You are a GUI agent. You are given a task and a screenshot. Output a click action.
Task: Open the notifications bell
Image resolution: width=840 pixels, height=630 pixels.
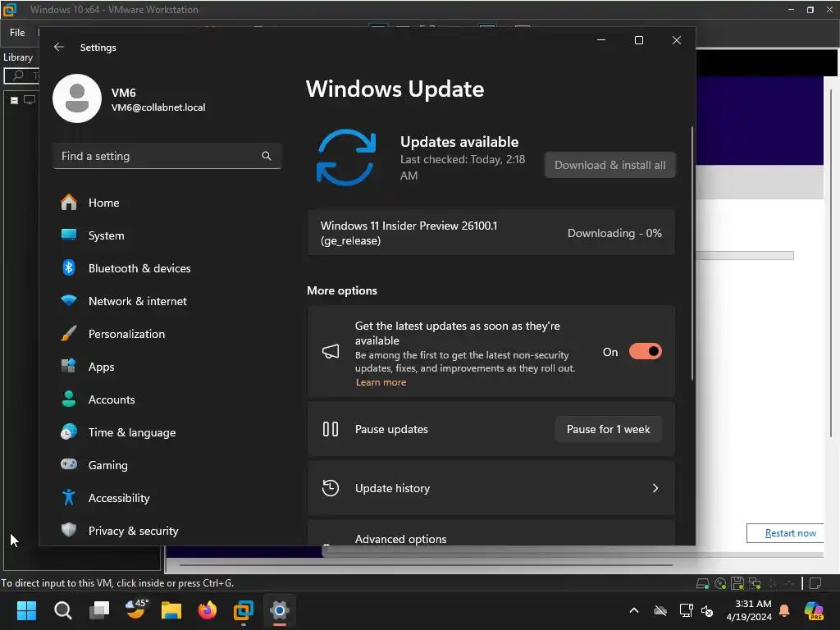(x=784, y=610)
